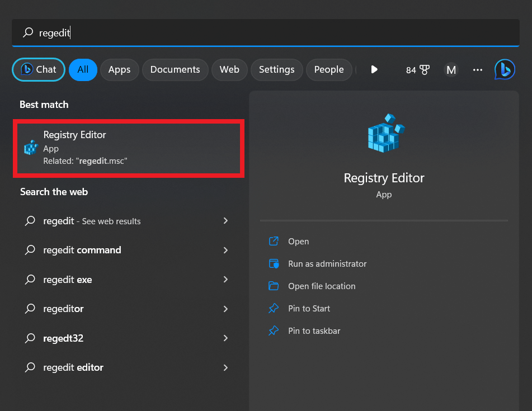
Task: Select the 'regedit exe' web suggestion
Action: pyautogui.click(x=126, y=280)
